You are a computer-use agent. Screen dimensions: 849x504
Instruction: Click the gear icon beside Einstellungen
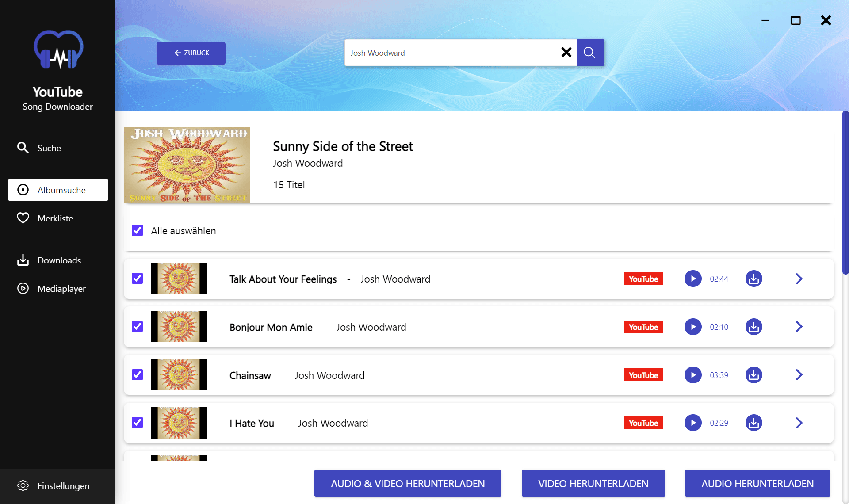click(23, 485)
